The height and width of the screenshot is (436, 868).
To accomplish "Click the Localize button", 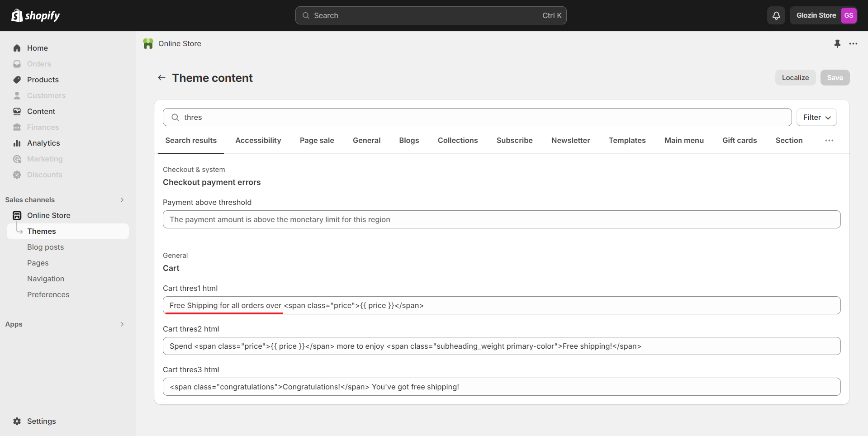I will [x=795, y=78].
